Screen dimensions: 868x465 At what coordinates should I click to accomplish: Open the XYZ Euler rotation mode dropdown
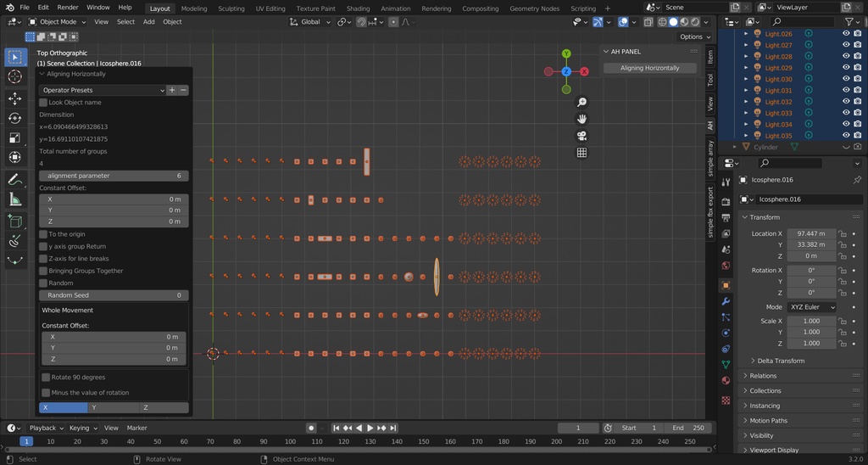[x=811, y=307]
